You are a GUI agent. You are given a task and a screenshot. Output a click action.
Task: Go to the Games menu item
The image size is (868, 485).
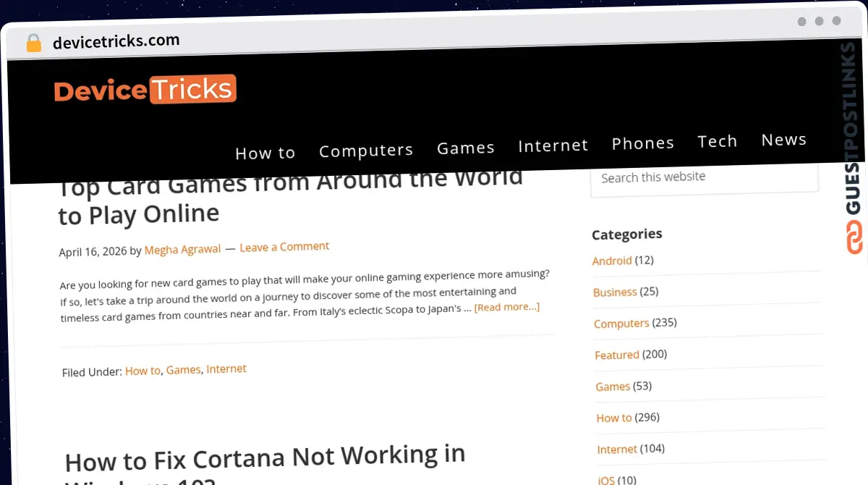466,148
